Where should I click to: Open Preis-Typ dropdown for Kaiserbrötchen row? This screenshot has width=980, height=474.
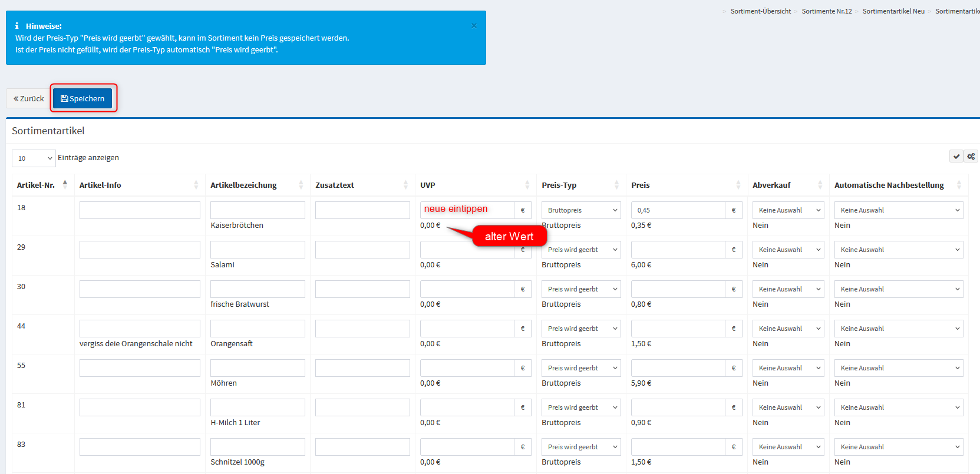(x=580, y=210)
